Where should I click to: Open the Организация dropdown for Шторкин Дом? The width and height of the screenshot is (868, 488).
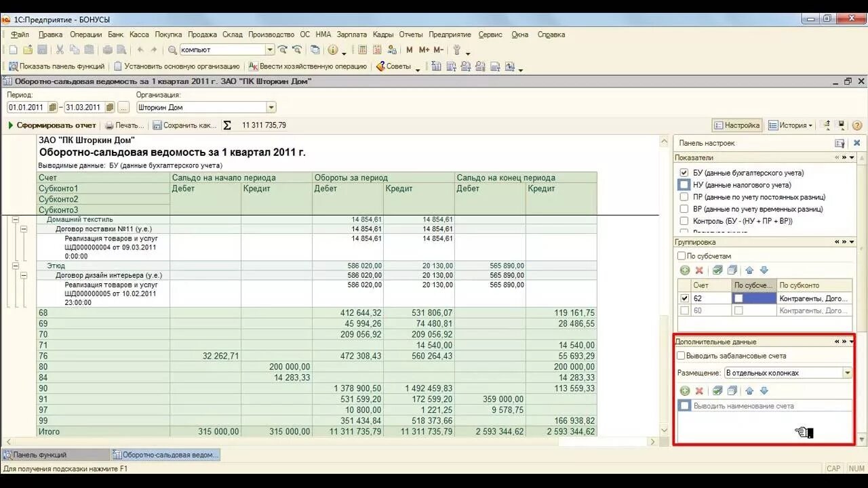[271, 107]
